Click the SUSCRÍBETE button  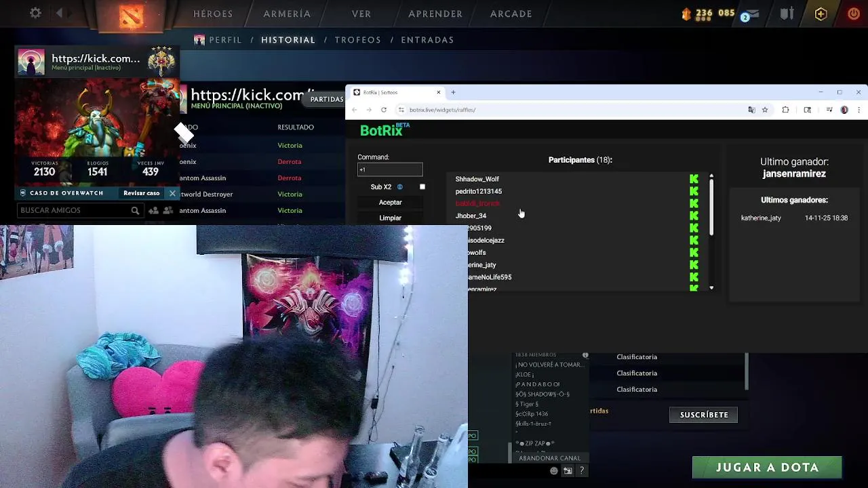[704, 415]
